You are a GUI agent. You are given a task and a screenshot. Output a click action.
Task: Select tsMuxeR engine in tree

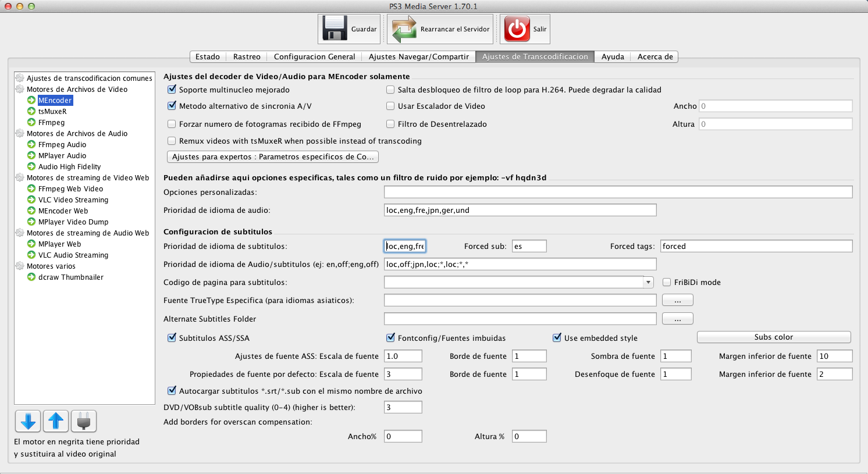pyautogui.click(x=52, y=111)
